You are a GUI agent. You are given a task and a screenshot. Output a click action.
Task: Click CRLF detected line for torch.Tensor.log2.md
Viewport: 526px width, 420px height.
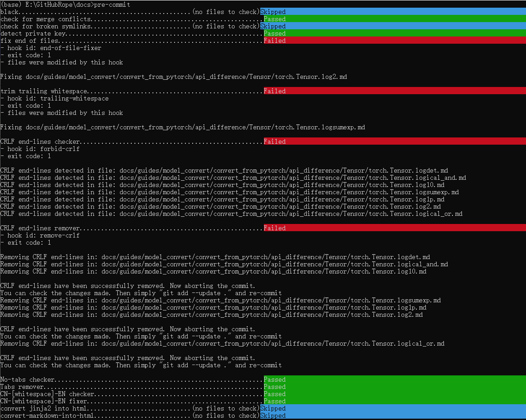221,206
